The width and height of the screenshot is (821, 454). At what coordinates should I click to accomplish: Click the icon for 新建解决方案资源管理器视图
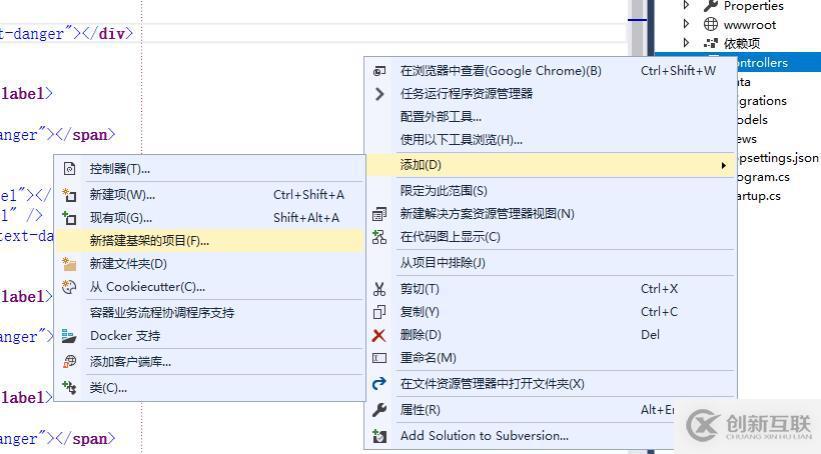(x=379, y=214)
